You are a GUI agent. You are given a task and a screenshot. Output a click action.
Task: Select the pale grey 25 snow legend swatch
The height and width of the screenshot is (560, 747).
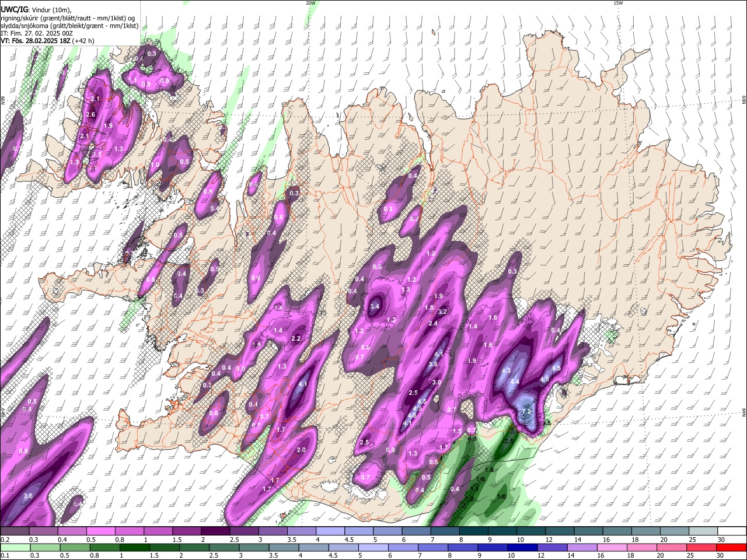click(703, 531)
